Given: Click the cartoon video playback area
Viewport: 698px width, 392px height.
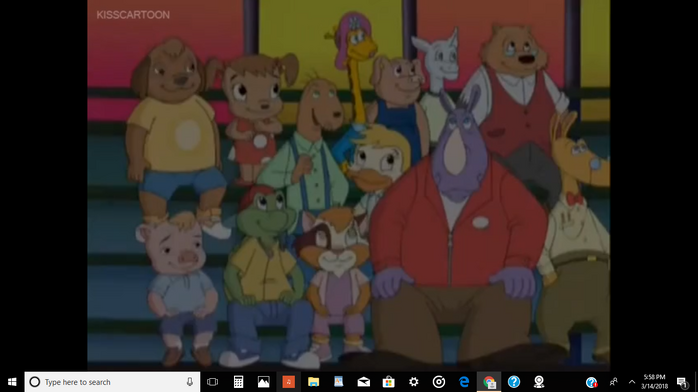Looking at the screenshot, I should click(349, 185).
